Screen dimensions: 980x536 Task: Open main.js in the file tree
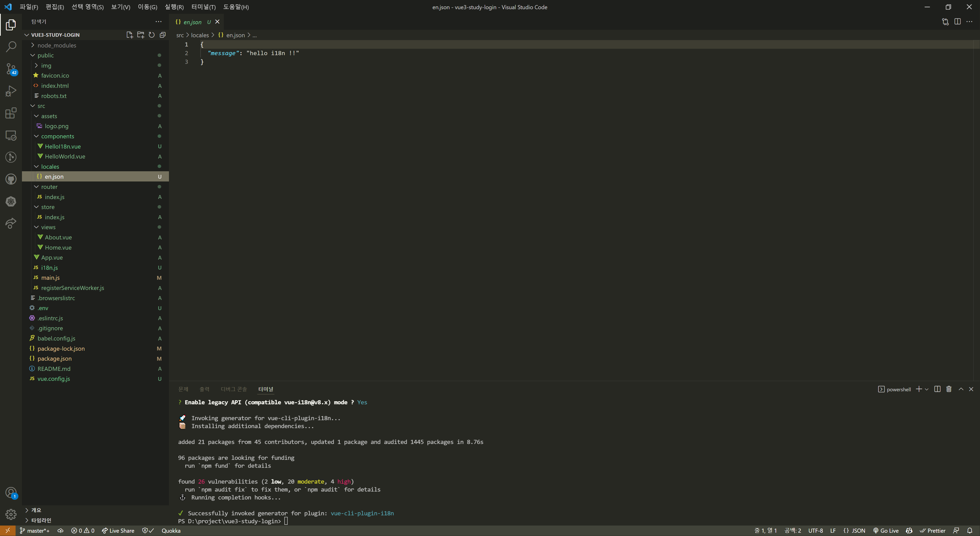coord(50,278)
